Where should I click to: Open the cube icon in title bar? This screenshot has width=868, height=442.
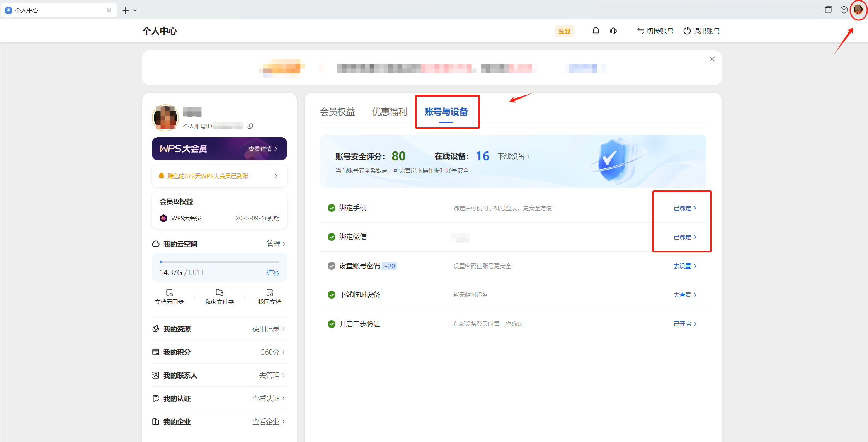coord(844,10)
